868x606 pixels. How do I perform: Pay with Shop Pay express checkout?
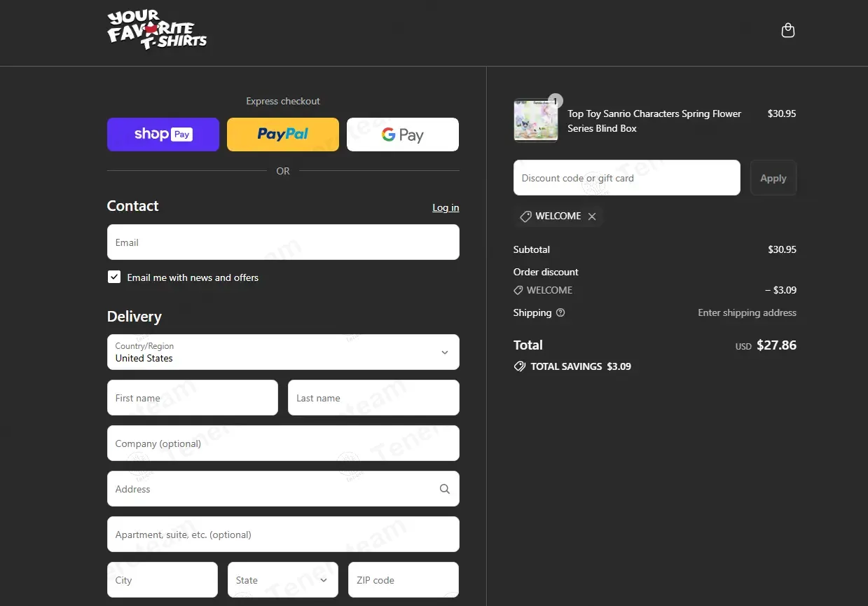pyautogui.click(x=163, y=135)
